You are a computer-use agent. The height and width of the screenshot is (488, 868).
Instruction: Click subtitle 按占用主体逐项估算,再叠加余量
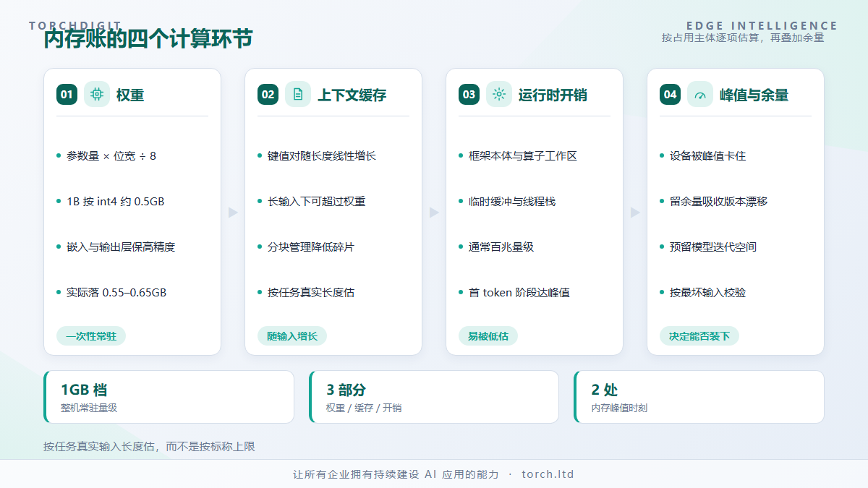(743, 38)
